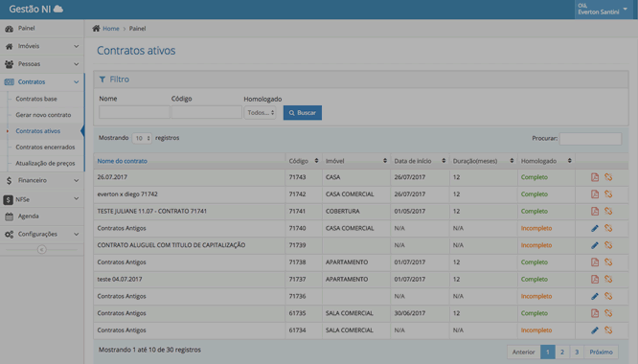
Task: Click the Próximo pagination button
Action: click(601, 353)
